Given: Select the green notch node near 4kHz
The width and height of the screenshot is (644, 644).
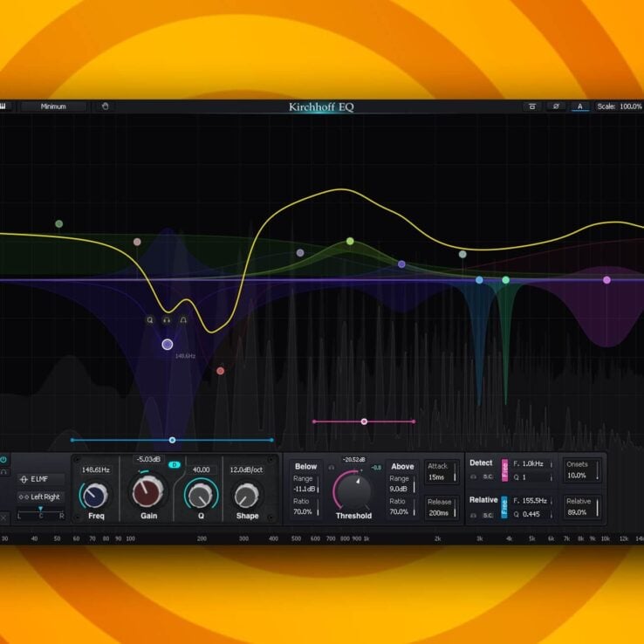Looking at the screenshot, I should click(506, 280).
